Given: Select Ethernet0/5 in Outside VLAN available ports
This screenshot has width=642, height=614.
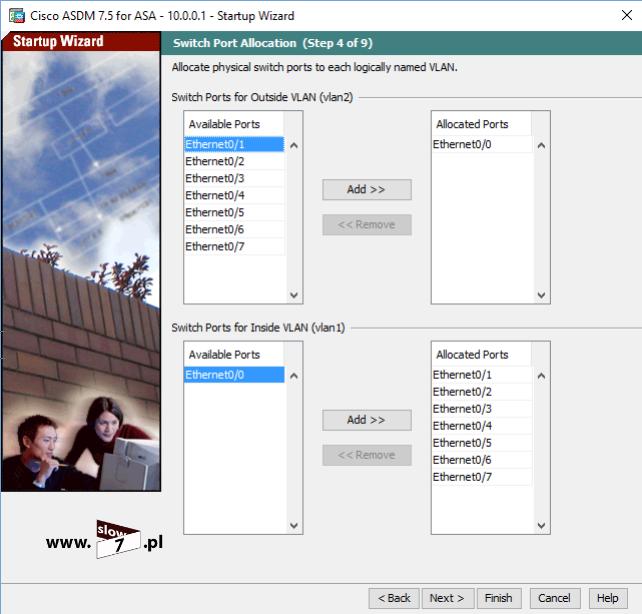Looking at the screenshot, I should (234, 212).
